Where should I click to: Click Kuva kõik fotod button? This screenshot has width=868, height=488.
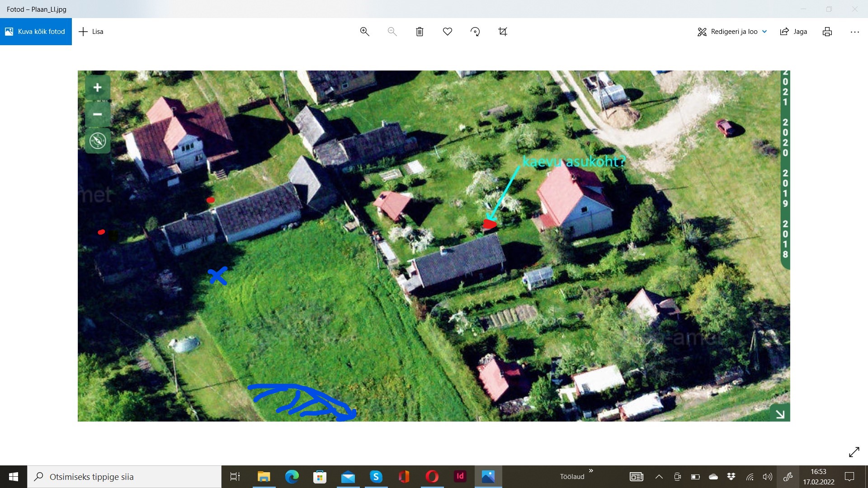point(36,32)
